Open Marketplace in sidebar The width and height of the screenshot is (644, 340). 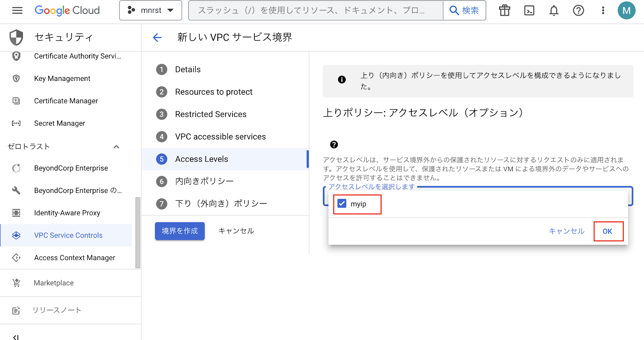54,283
